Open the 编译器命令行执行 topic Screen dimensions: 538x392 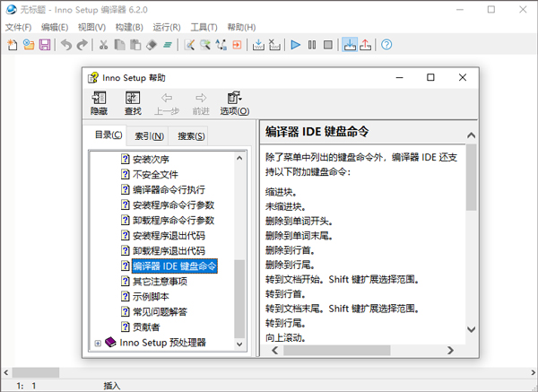point(169,189)
